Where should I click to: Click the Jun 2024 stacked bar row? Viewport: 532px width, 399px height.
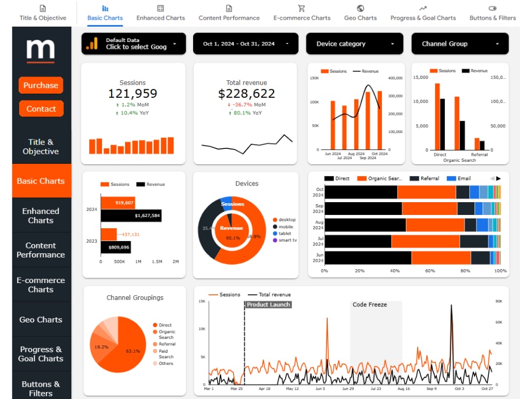(x=413, y=258)
